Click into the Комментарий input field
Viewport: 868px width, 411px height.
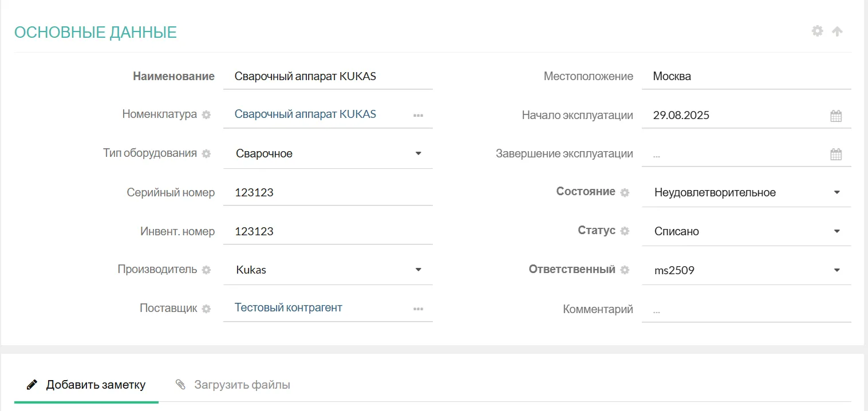744,310
